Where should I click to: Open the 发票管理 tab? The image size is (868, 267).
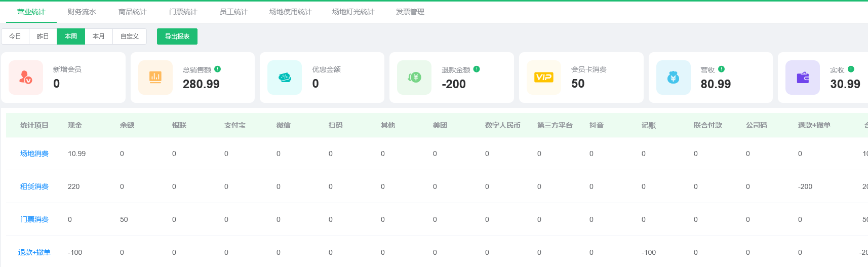click(x=410, y=12)
